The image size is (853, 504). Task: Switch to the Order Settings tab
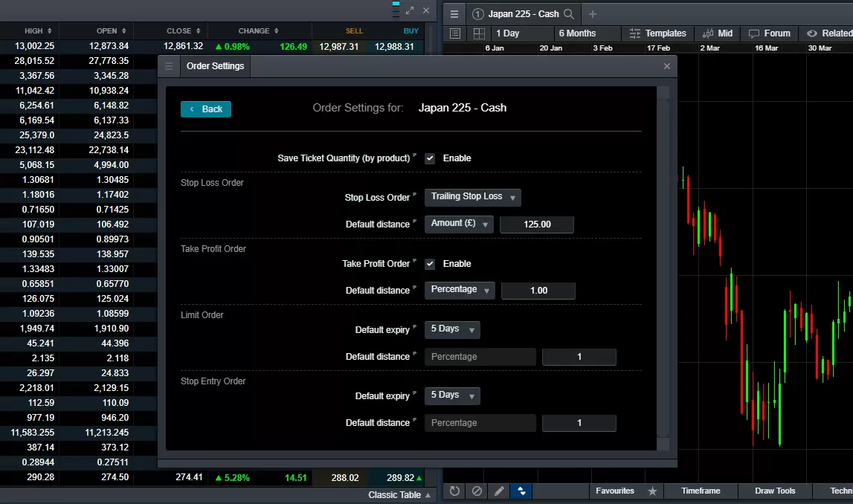tap(214, 65)
